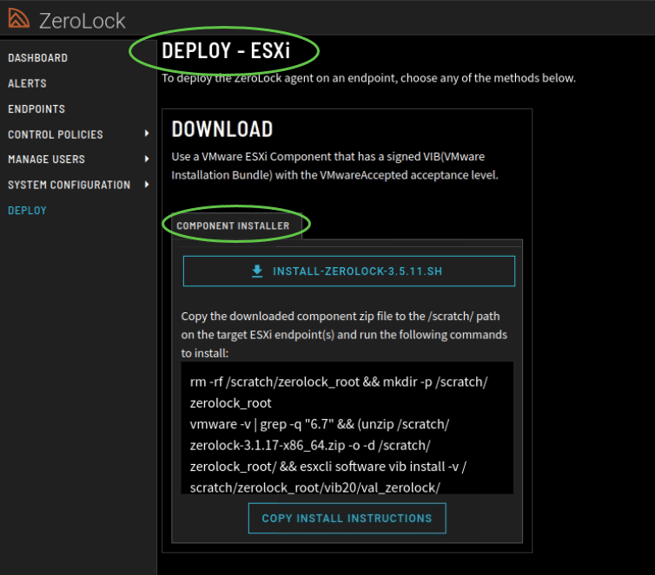The width and height of the screenshot is (655, 575).
Task: Click 'esxcli software vib install' command text
Action: tap(372, 467)
